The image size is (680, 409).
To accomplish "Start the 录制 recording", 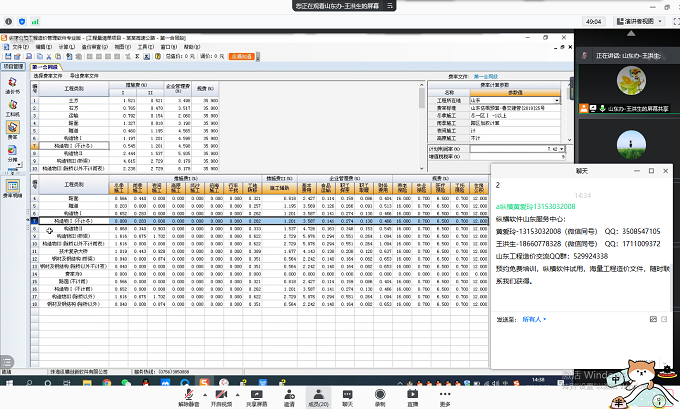I will (x=380, y=397).
